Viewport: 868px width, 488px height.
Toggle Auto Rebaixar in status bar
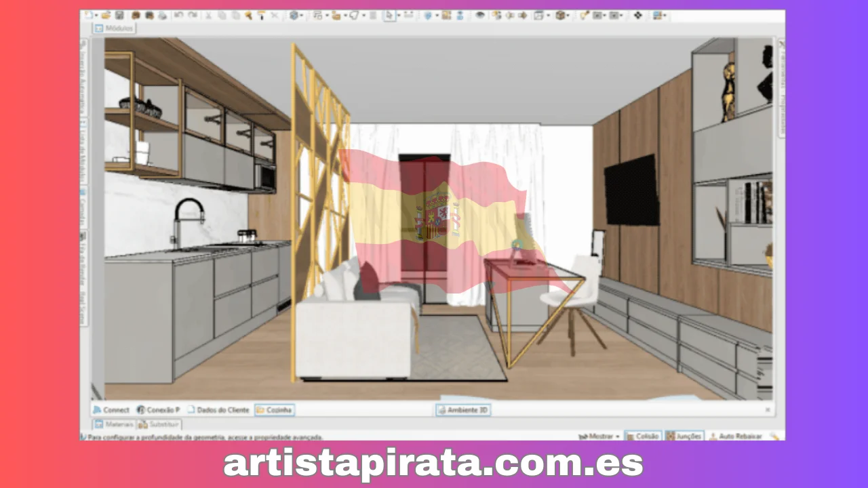click(735, 436)
